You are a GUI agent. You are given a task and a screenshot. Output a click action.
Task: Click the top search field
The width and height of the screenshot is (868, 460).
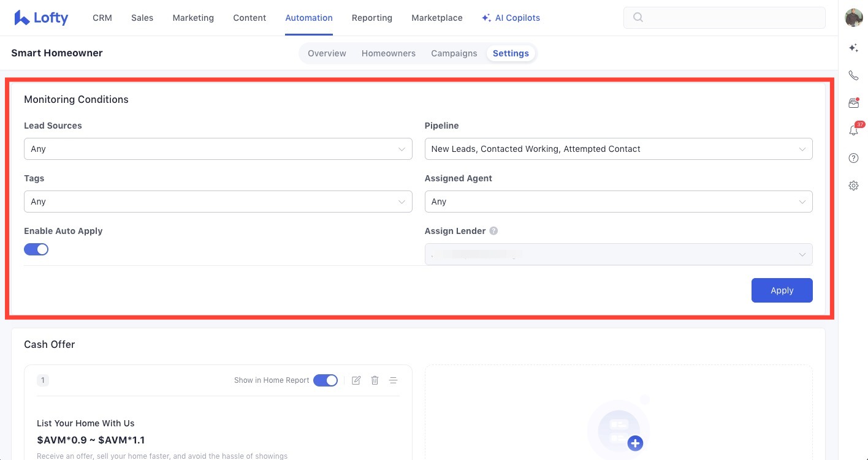(724, 18)
